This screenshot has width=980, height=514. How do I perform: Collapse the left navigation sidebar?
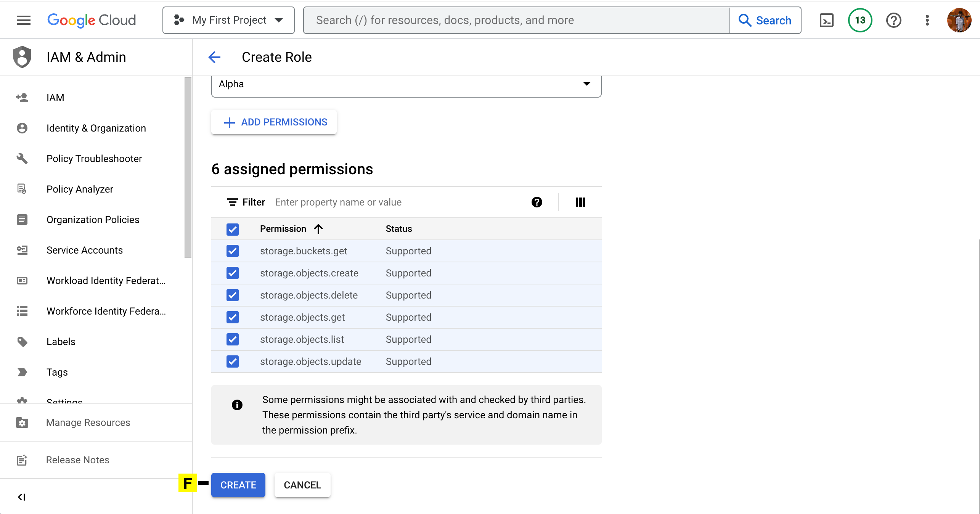[x=22, y=497]
